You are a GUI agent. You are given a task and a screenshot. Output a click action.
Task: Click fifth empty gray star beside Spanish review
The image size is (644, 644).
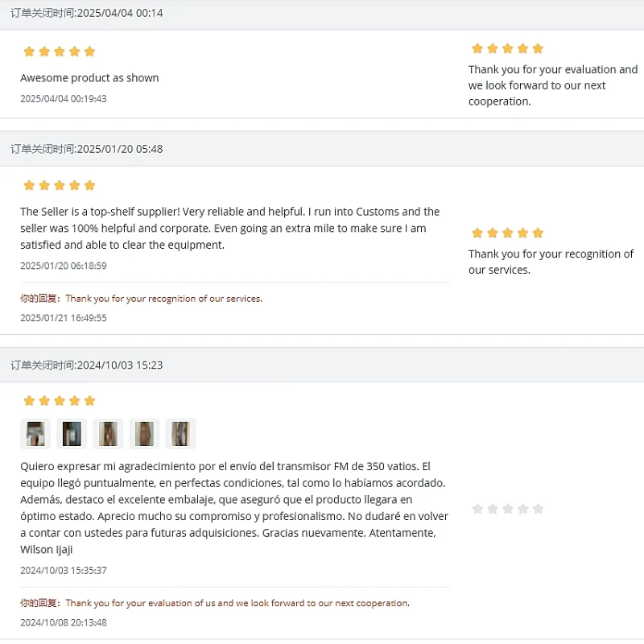point(538,509)
